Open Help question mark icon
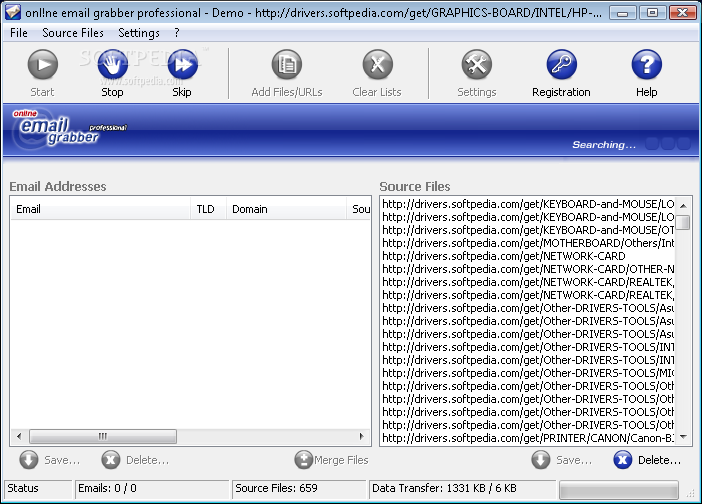The height and width of the screenshot is (504, 702). click(x=646, y=65)
